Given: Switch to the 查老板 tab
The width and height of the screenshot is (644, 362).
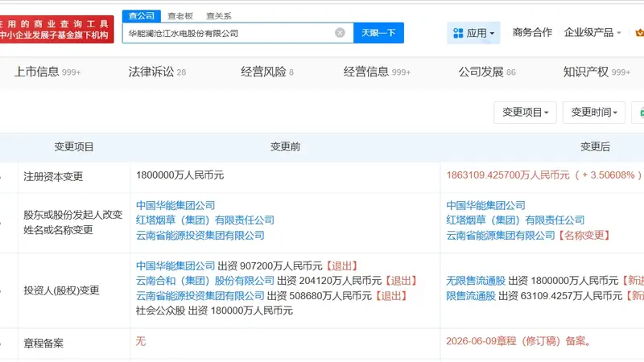Looking at the screenshot, I should coord(180,16).
